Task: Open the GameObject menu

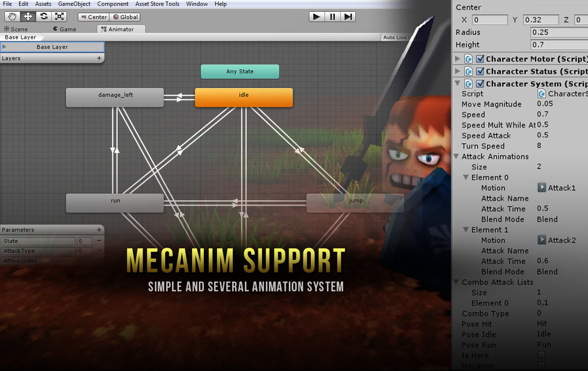Action: click(74, 4)
